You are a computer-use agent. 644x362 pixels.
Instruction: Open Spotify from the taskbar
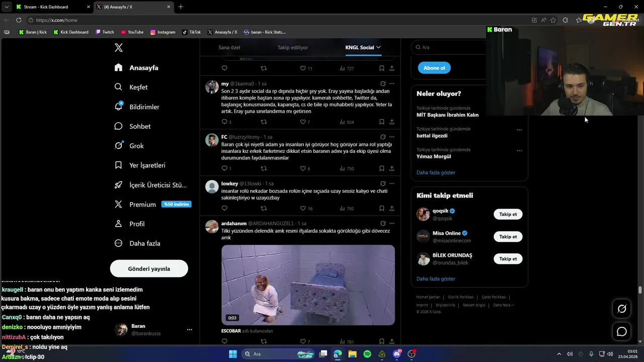tap(367, 354)
